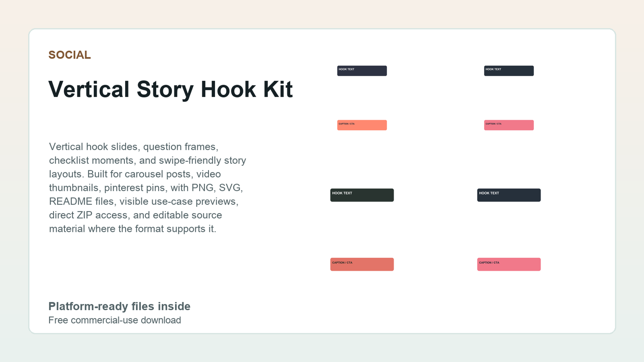Click the HOOK TEXT bar above the light orange caption
Screen dimensions: 644x362
click(362, 71)
